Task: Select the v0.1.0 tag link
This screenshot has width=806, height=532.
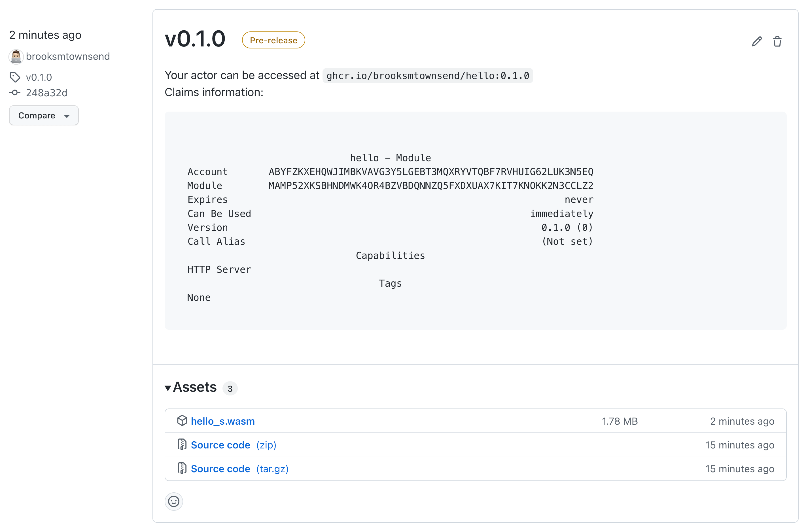Action: click(x=39, y=77)
